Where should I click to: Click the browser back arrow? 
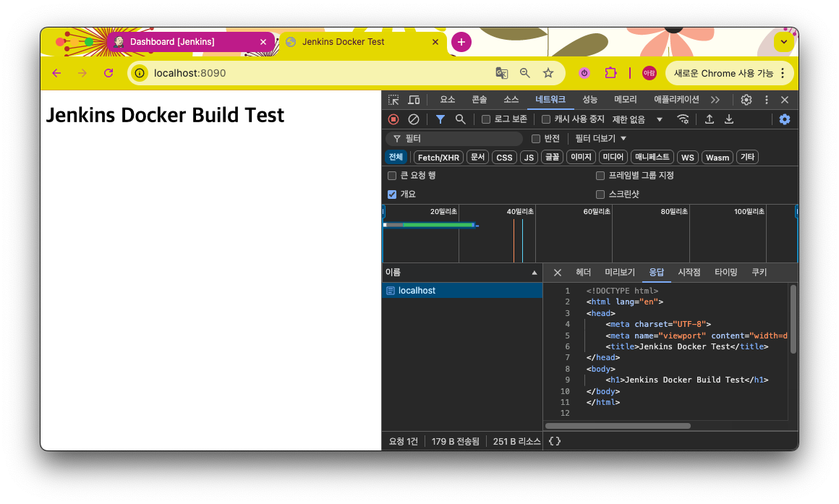(56, 73)
